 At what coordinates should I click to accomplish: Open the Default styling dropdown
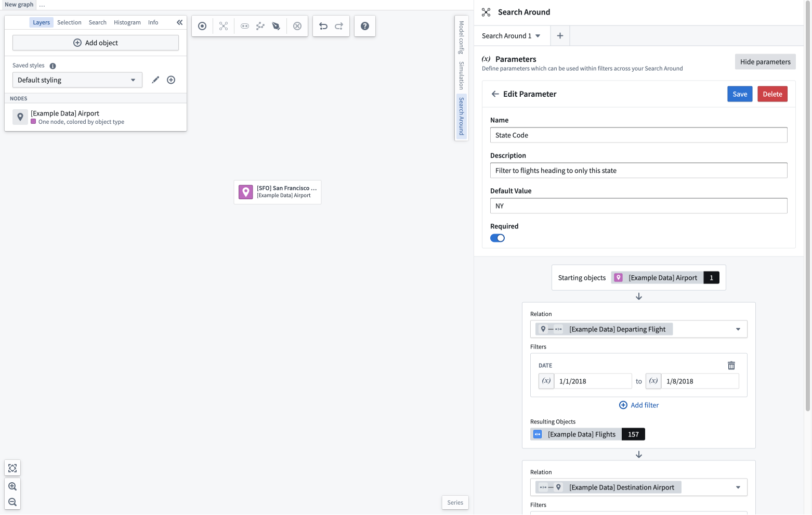(77, 80)
